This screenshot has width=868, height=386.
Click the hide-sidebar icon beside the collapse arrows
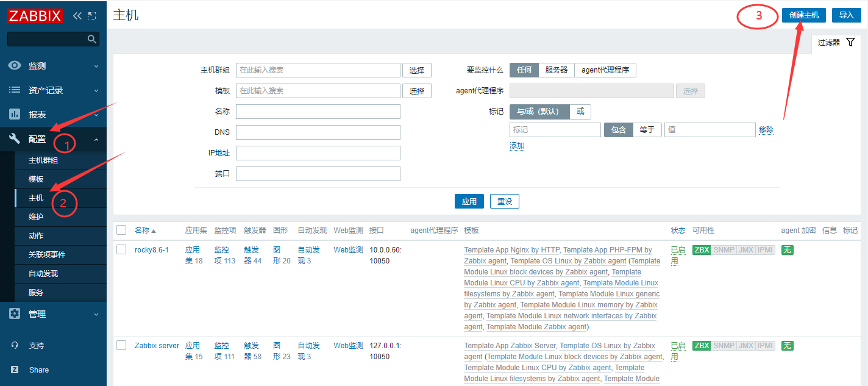click(92, 15)
